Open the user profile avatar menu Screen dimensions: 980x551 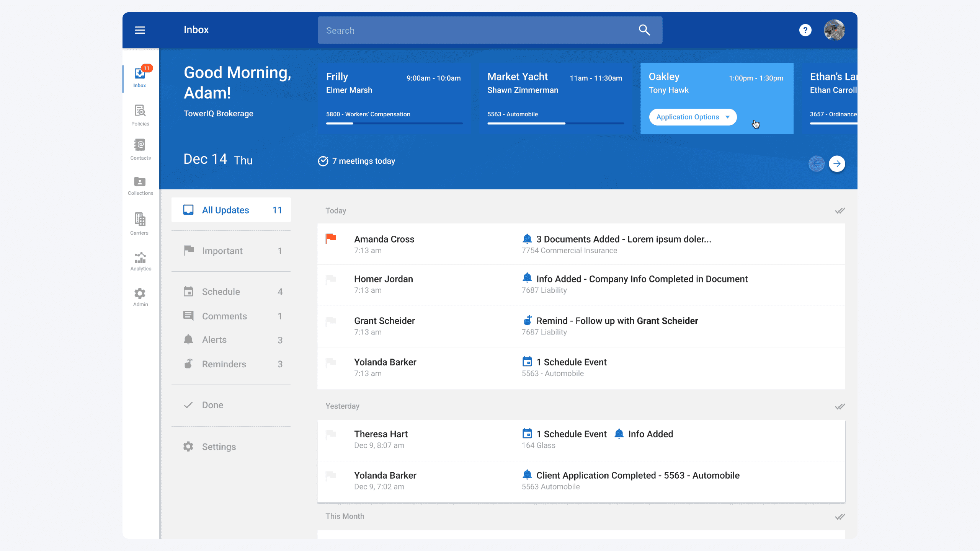tap(834, 30)
